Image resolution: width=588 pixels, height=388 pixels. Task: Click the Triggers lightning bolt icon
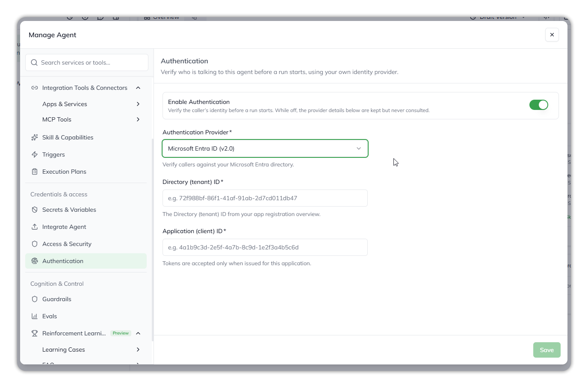click(x=35, y=154)
